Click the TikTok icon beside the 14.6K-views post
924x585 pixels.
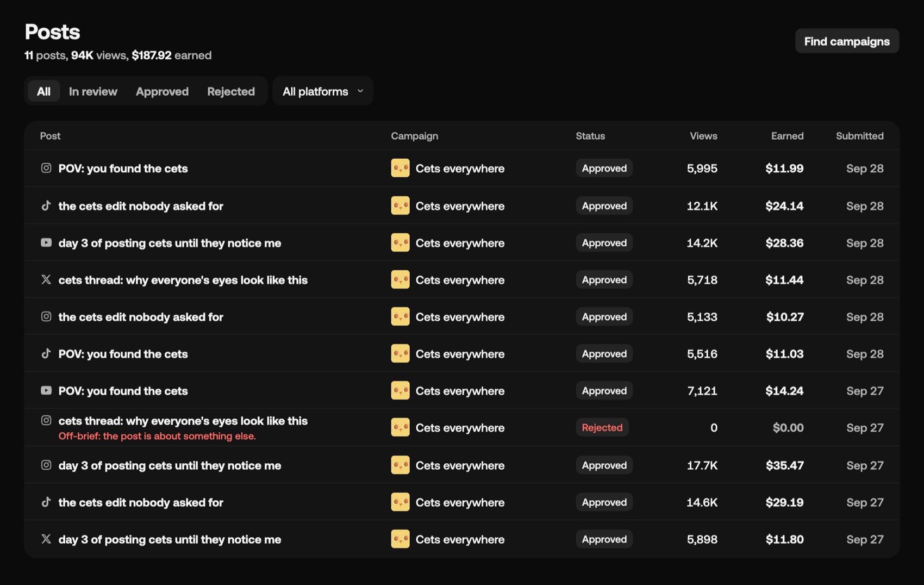[x=46, y=502]
